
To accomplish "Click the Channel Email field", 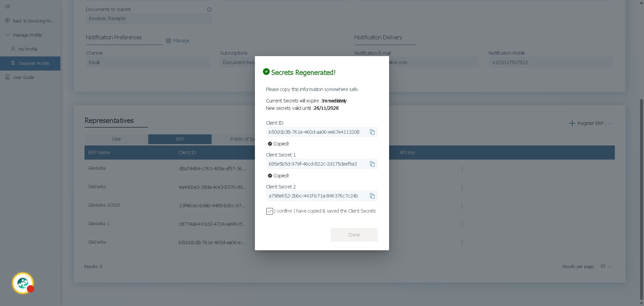I will point(148,62).
